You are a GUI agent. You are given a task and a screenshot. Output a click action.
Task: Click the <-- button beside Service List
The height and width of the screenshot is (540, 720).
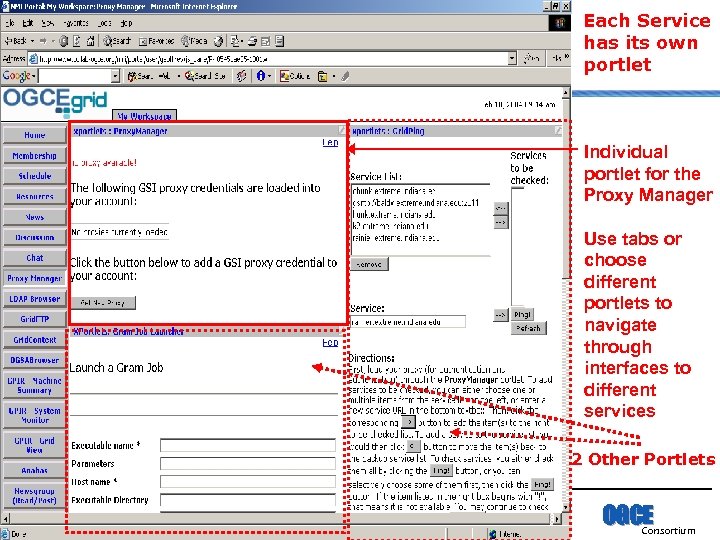(x=501, y=208)
